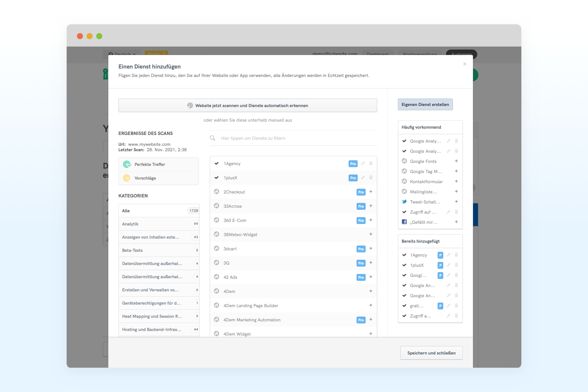Click the pencil edit icon for 1plusX in main list
This screenshot has height=392, width=588.
tap(363, 177)
